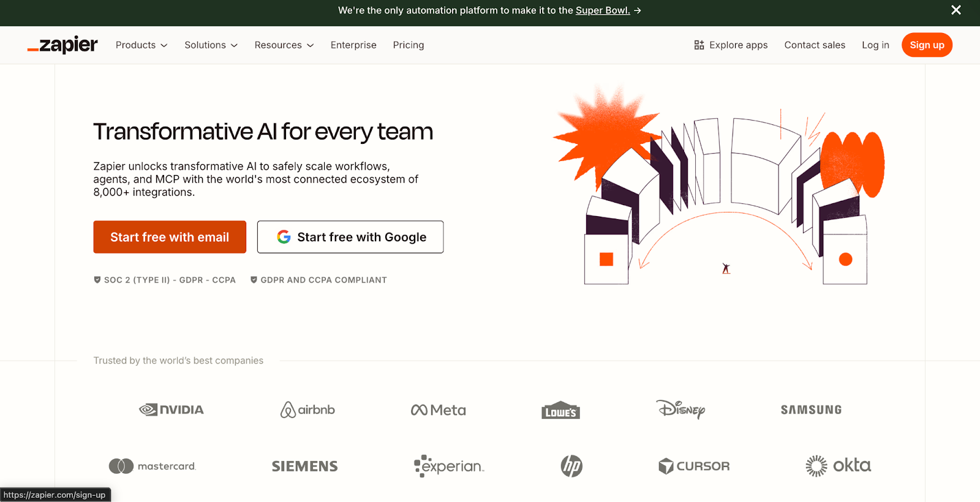Click the Zapier logo
The width and height of the screenshot is (980, 502).
pyautogui.click(x=62, y=45)
